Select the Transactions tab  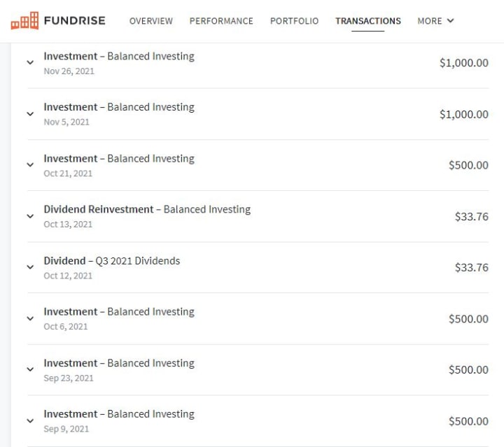point(368,21)
